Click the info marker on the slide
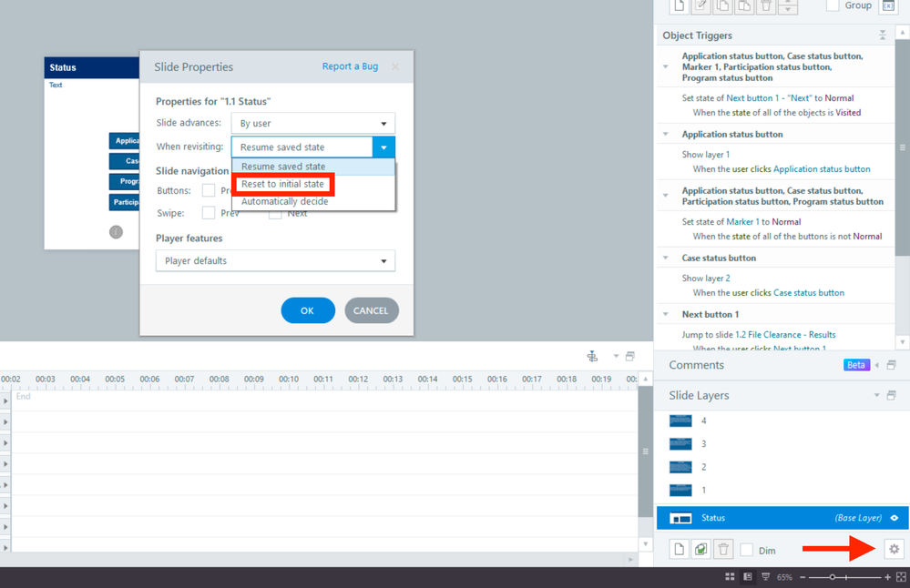Screen dimensions: 910x588 coord(116,232)
